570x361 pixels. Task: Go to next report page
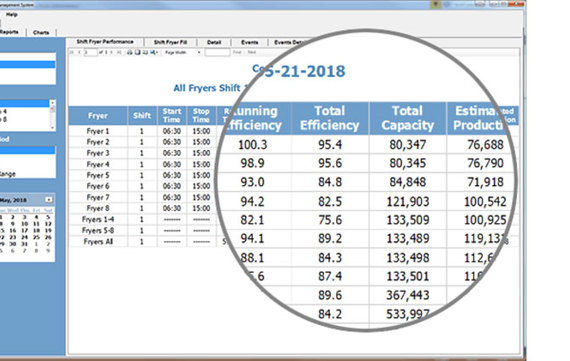112,52
